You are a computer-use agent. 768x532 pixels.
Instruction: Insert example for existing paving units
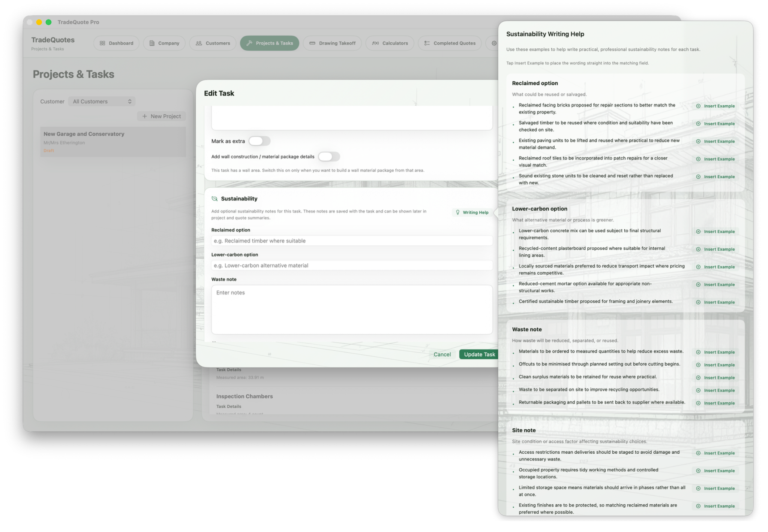click(715, 141)
